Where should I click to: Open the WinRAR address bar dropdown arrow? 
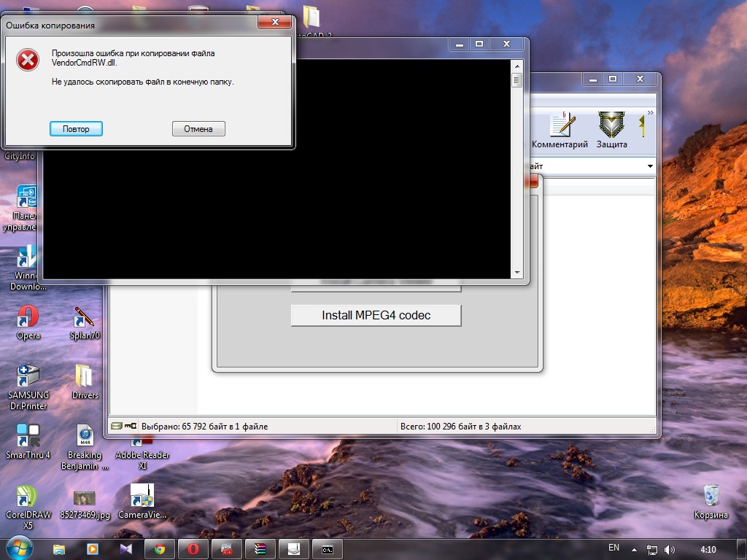[650, 167]
